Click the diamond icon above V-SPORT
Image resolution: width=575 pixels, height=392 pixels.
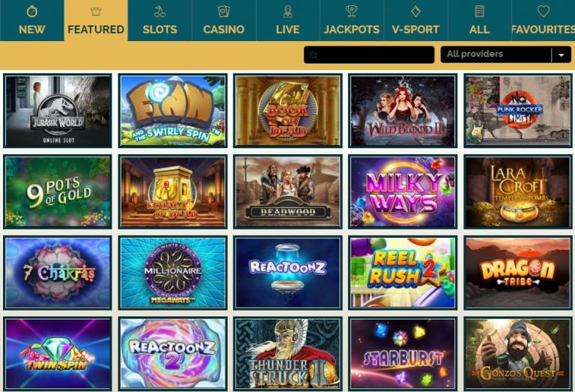(x=416, y=11)
